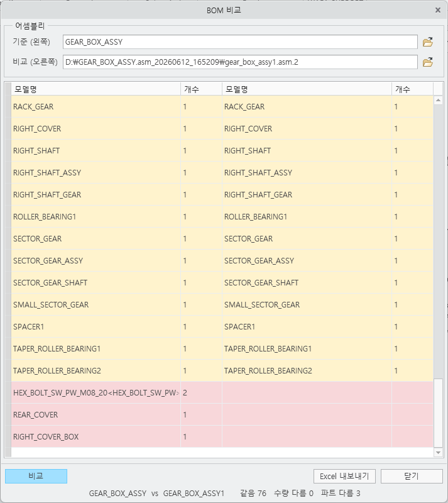Browse for the 기준 (왼쪽) assembly file
This screenshot has height=503, width=448.
point(427,42)
